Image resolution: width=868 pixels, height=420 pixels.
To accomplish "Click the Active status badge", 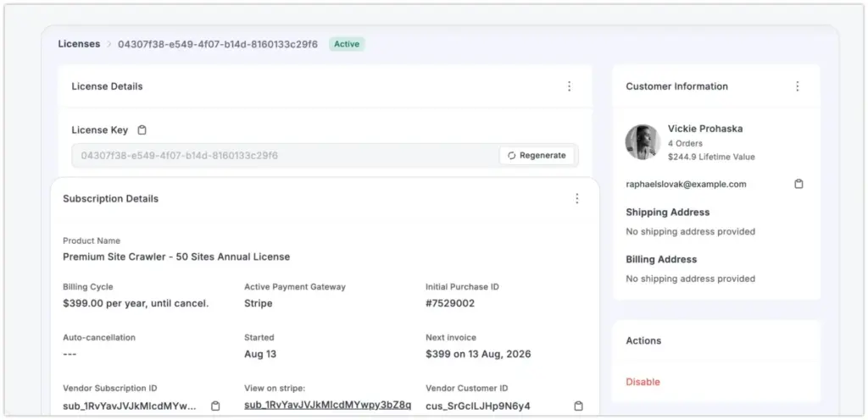I will tap(346, 44).
